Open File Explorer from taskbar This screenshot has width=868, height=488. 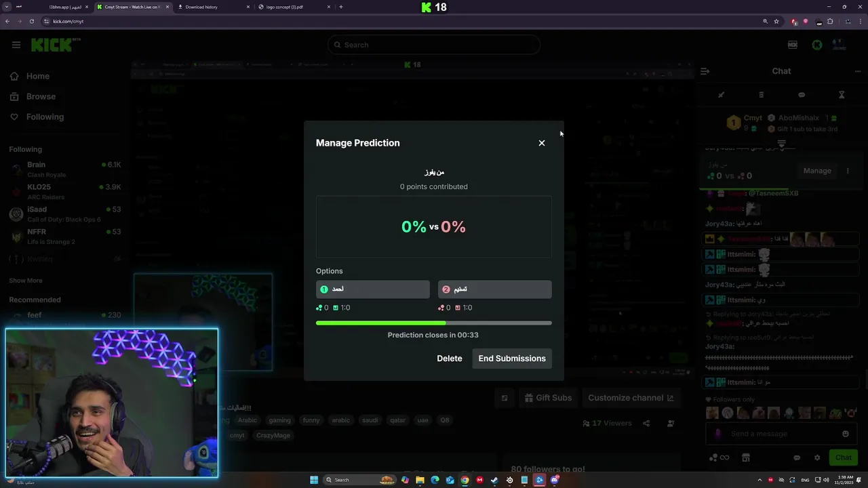pyautogui.click(x=420, y=480)
